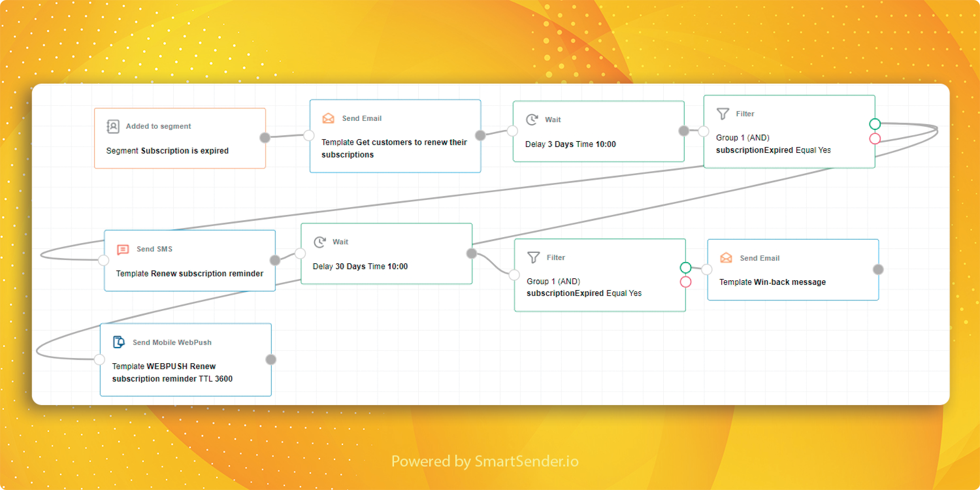Click the output connector of the WebPush block
This screenshot has width=980, height=490.
[271, 360]
